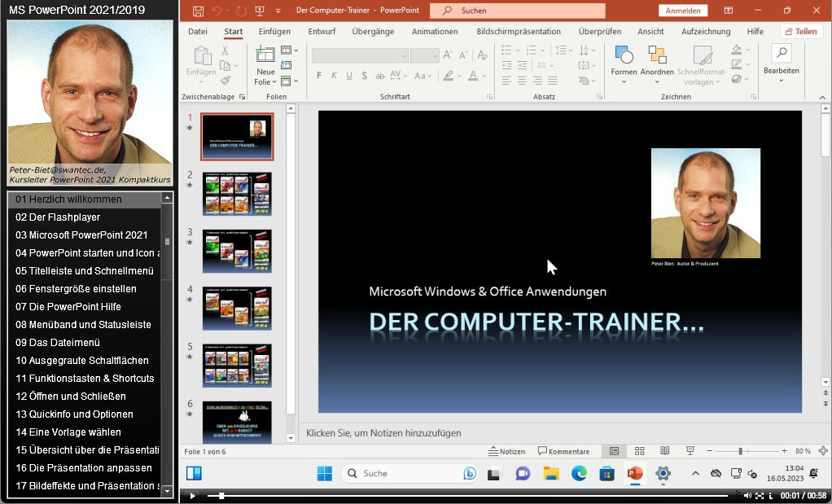Toggle normal view button in status bar
This screenshot has width=832, height=504.
614,451
